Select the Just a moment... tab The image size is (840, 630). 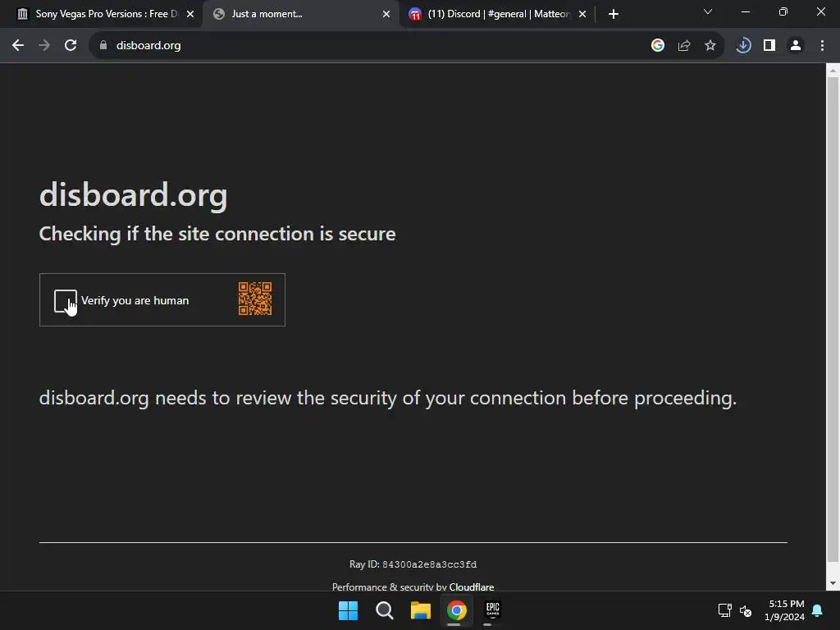tap(300, 14)
